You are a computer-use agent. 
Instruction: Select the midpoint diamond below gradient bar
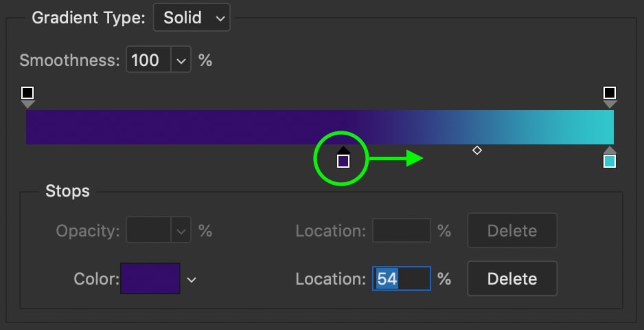click(x=477, y=151)
